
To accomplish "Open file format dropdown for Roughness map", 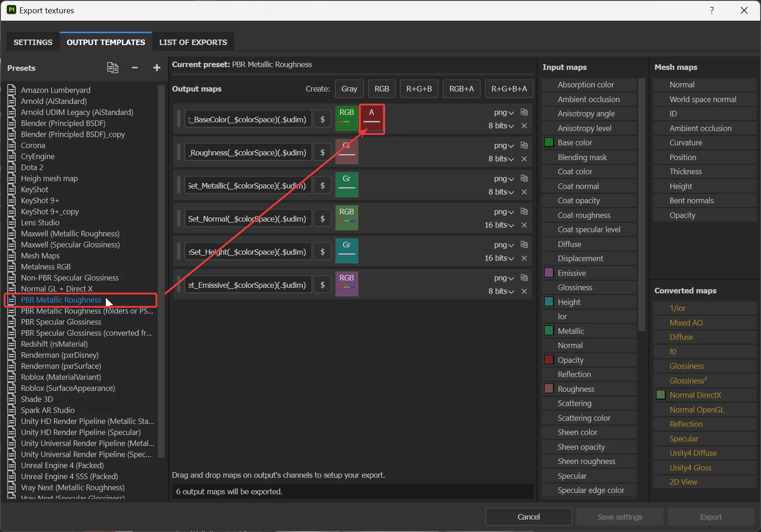I will pos(504,146).
